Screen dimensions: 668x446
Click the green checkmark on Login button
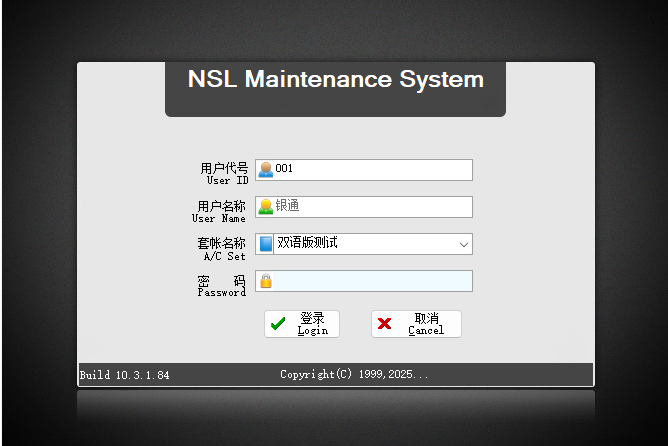tap(278, 324)
